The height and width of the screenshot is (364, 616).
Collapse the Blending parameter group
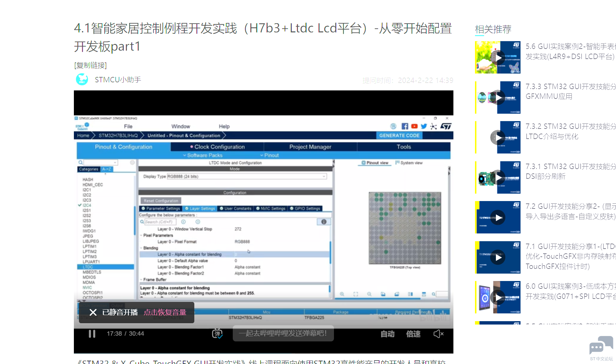pyautogui.click(x=141, y=248)
